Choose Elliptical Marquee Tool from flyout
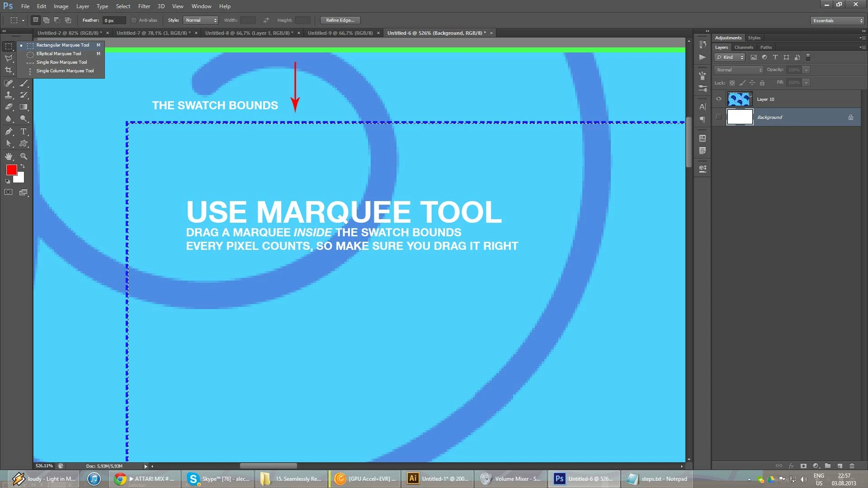The width and height of the screenshot is (868, 488). click(59, 54)
